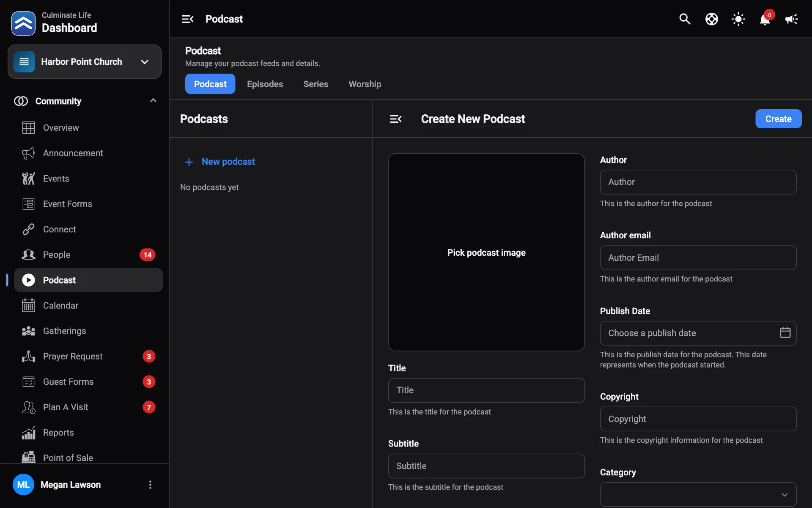812x508 pixels.
Task: Select the Podcast sidebar item
Action: [88, 280]
